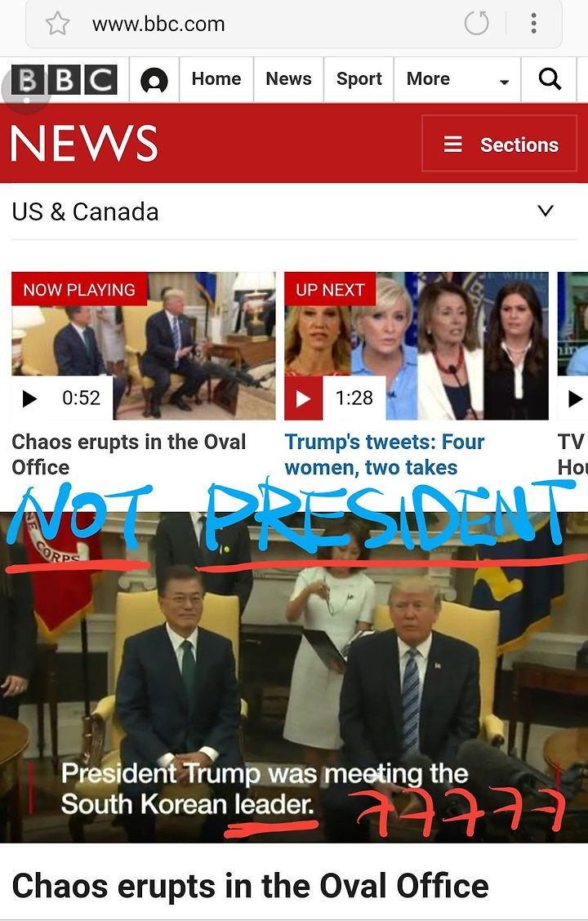The height and width of the screenshot is (921, 588).
Task: Open the Sport nav item
Action: click(x=359, y=78)
